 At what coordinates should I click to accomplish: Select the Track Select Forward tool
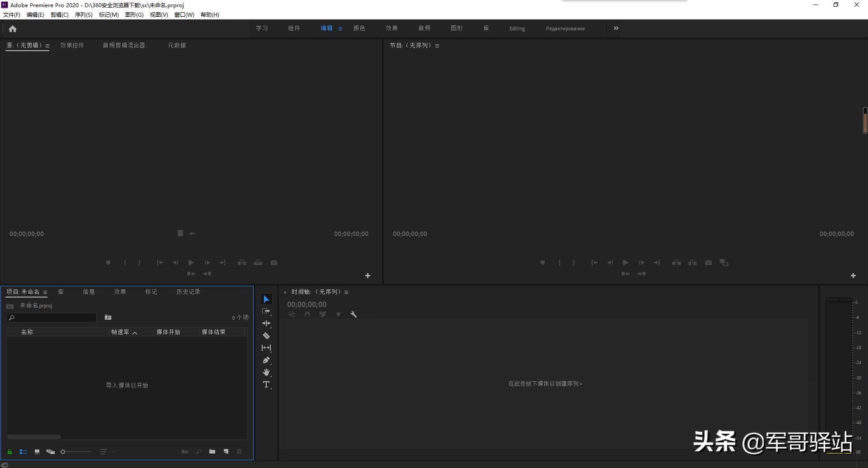(x=266, y=311)
